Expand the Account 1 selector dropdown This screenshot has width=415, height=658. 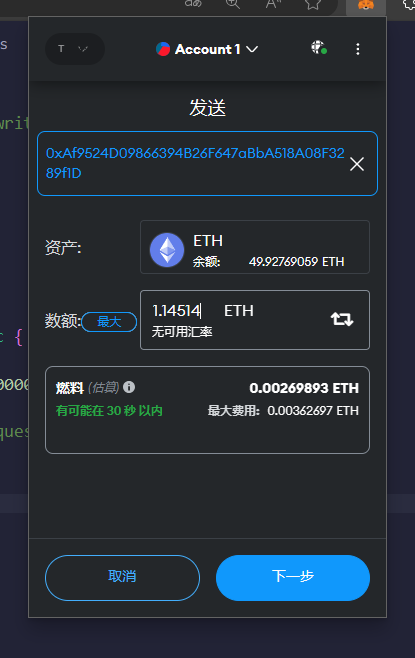[x=207, y=49]
